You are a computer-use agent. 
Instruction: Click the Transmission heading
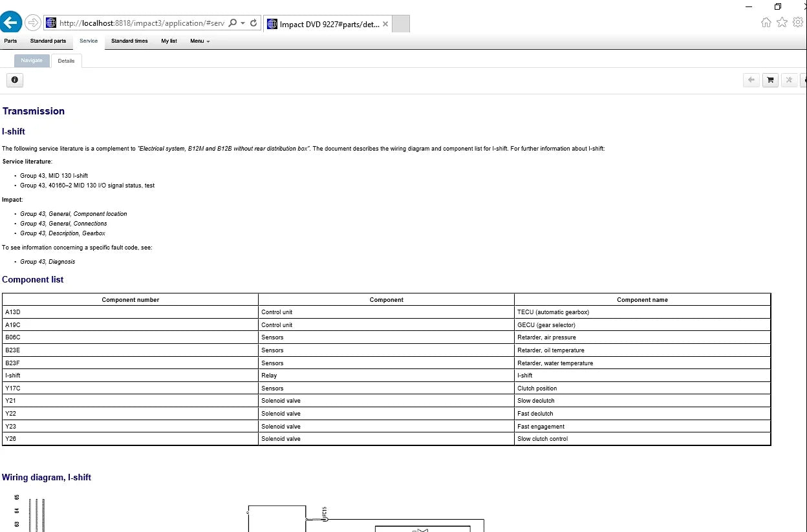(34, 111)
